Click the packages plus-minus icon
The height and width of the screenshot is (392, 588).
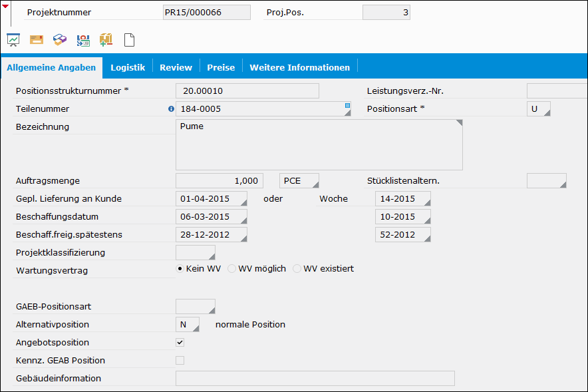coord(106,40)
